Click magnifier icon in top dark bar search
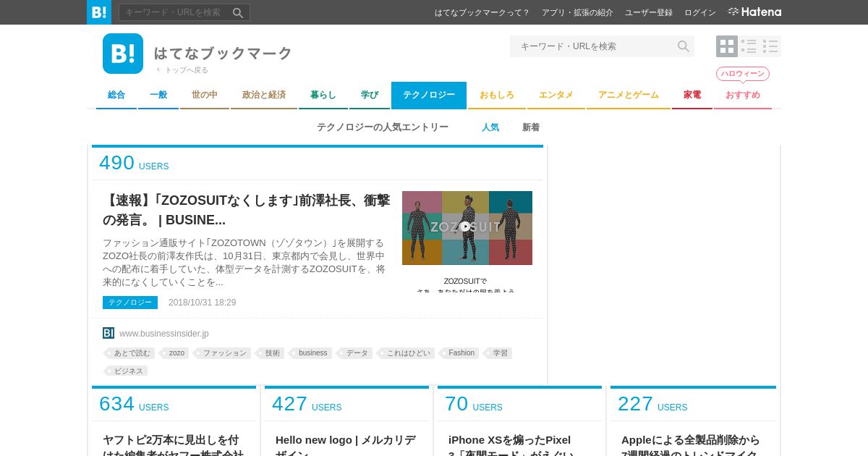Screen dimensions: 868x456 238,12
